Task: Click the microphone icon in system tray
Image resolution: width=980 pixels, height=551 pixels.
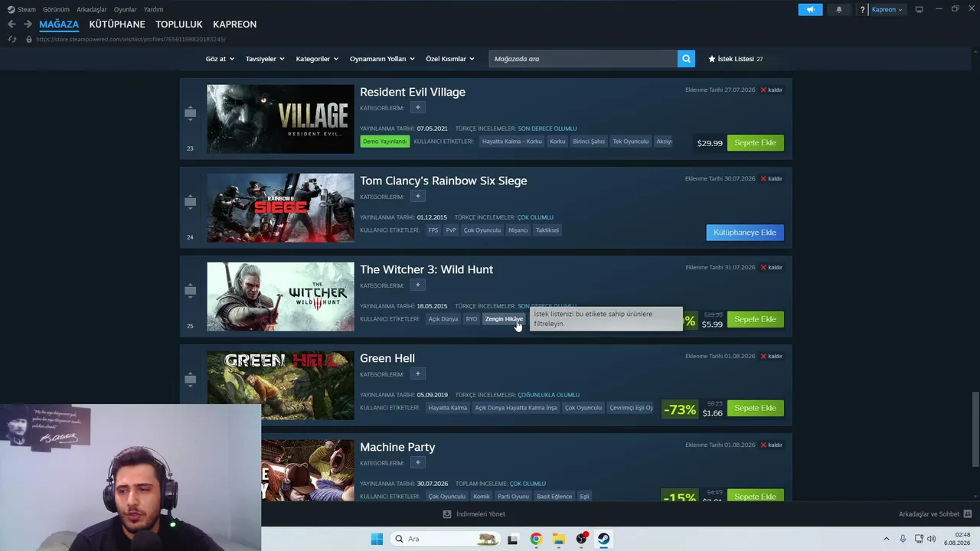Action: pyautogui.click(x=903, y=539)
